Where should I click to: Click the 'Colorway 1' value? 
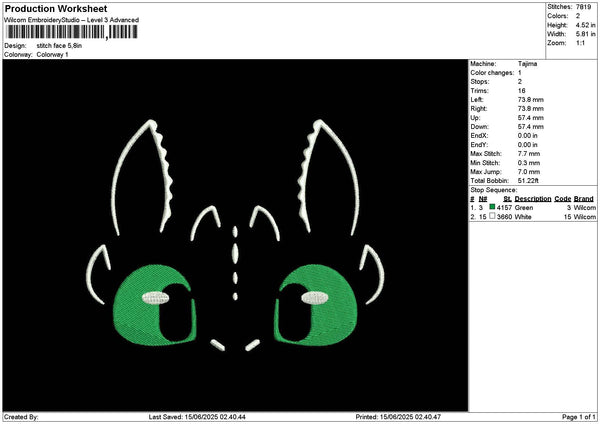[52, 55]
